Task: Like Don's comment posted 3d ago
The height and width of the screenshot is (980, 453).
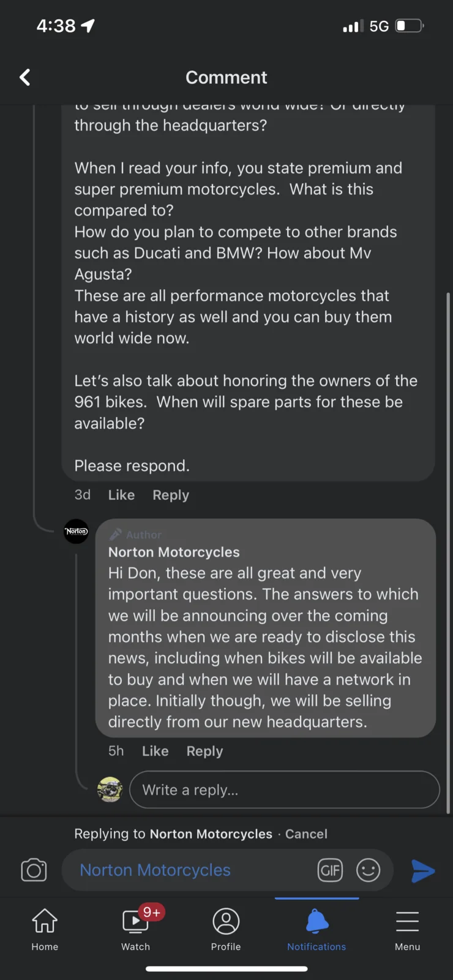Action: (121, 495)
